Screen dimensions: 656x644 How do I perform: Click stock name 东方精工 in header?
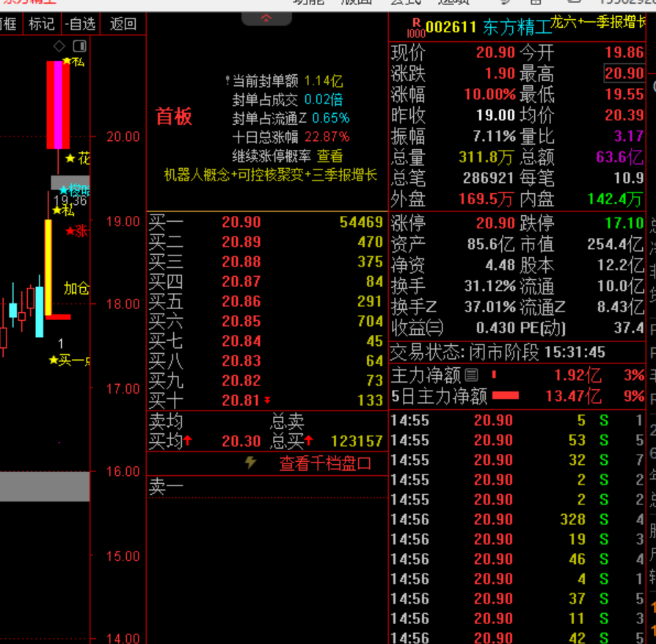pyautogui.click(x=517, y=28)
